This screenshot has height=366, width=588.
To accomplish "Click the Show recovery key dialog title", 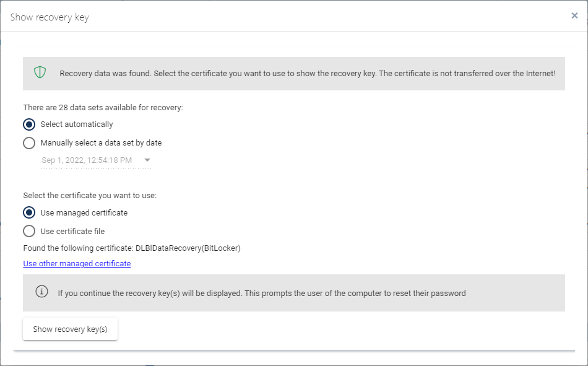I will [x=50, y=17].
